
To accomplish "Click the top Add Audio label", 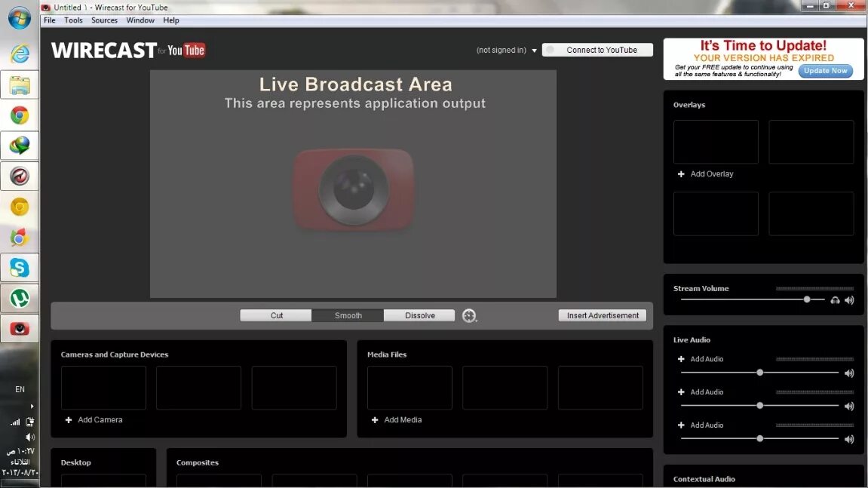I will (707, 359).
